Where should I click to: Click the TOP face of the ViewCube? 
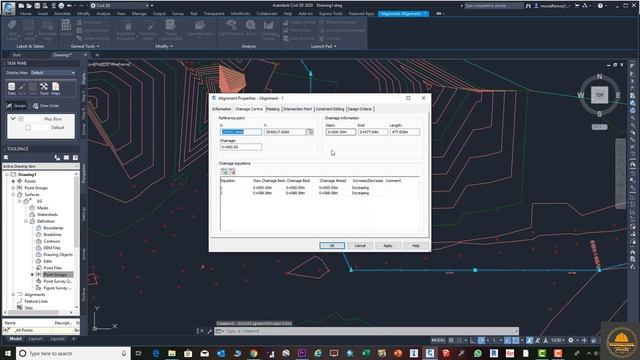[599, 95]
